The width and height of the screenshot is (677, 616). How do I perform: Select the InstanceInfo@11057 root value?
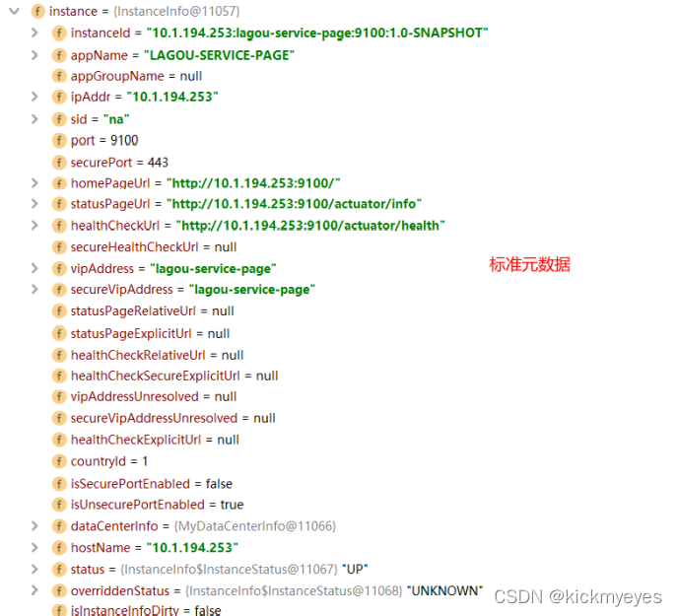point(176,11)
